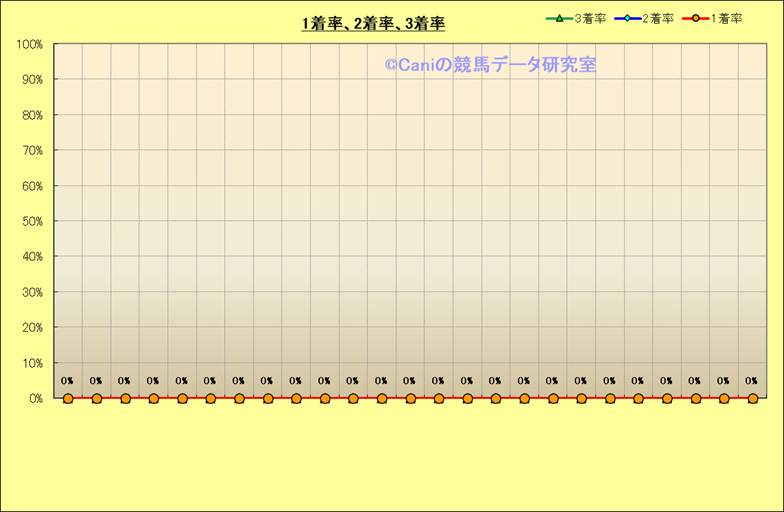Select the y-axis 0% tick label
The image size is (784, 512).
pyautogui.click(x=34, y=399)
